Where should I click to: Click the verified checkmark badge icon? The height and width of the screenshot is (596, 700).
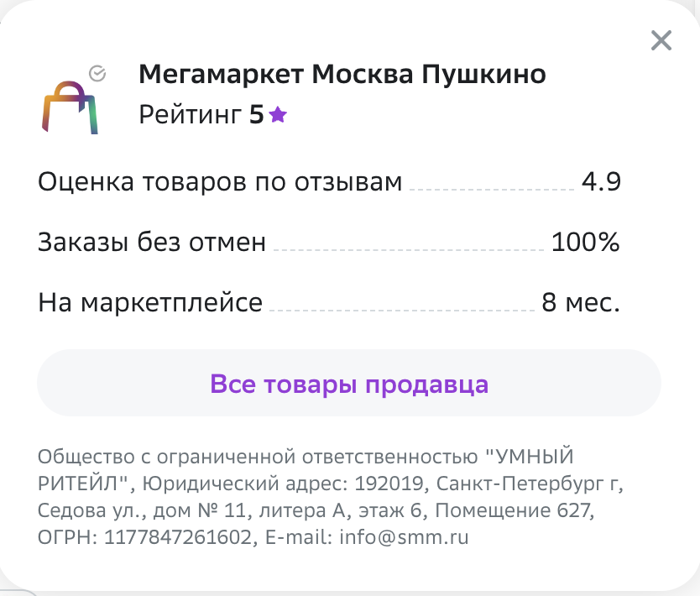tap(97, 74)
